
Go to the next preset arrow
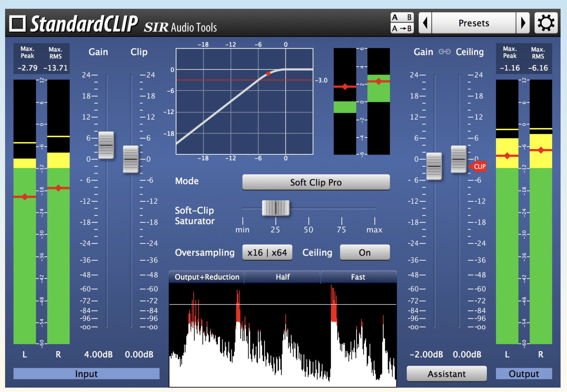(x=523, y=23)
